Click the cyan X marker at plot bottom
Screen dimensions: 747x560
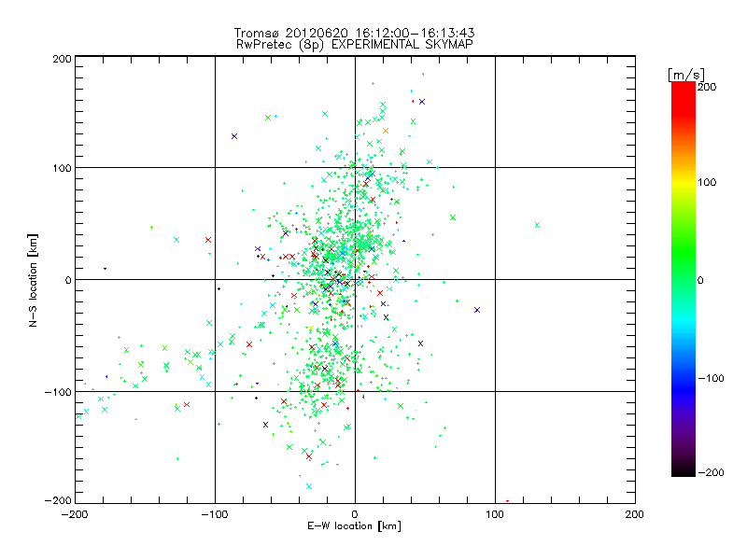[309, 486]
